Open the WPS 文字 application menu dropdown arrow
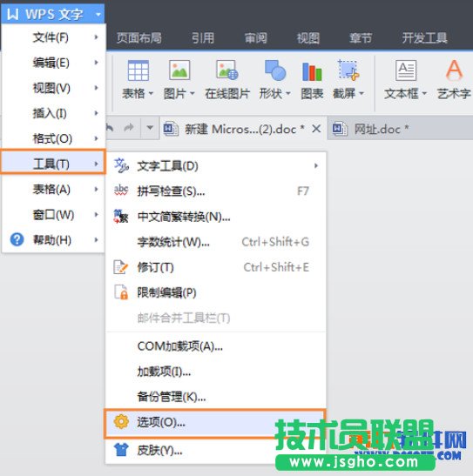This screenshot has width=473, height=476. pyautogui.click(x=98, y=14)
